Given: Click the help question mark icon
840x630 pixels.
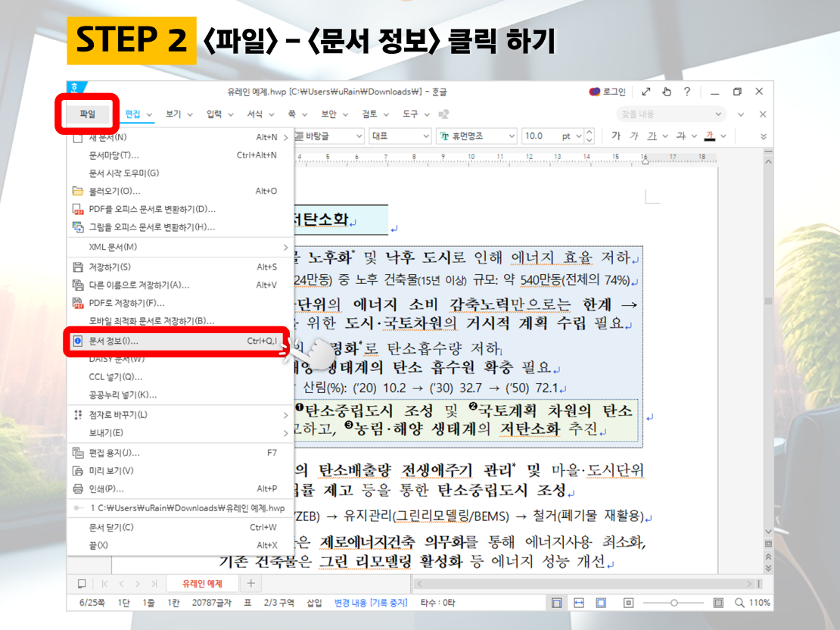Looking at the screenshot, I should pos(687,92).
